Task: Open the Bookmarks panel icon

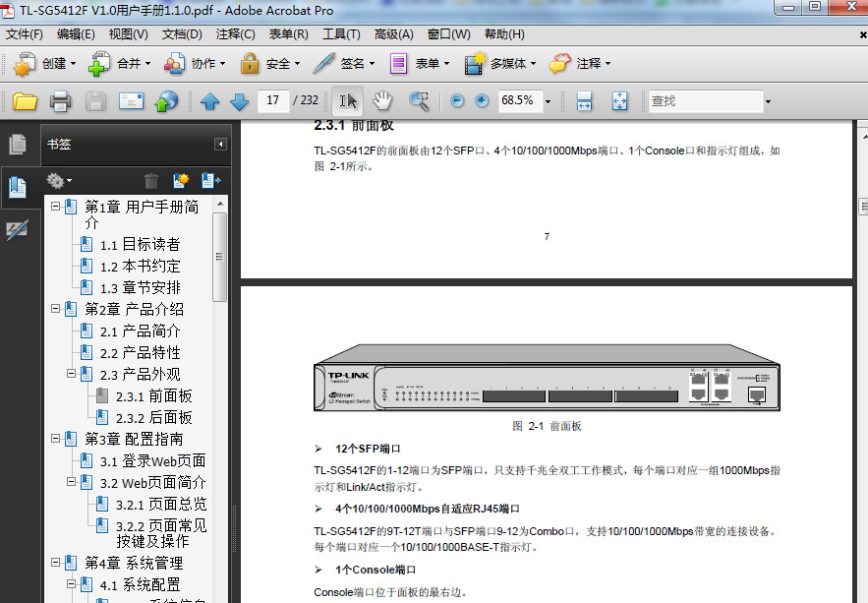Action: click(x=17, y=187)
